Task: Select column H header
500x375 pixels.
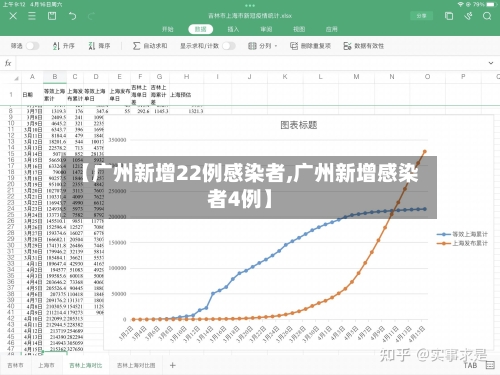Action: [x=187, y=77]
